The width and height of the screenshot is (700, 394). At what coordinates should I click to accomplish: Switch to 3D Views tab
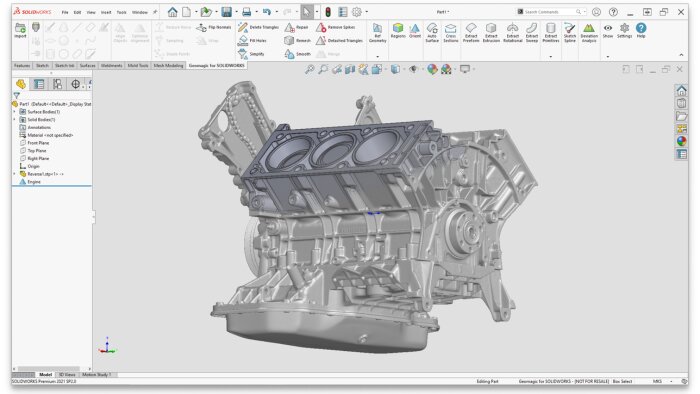[67, 375]
